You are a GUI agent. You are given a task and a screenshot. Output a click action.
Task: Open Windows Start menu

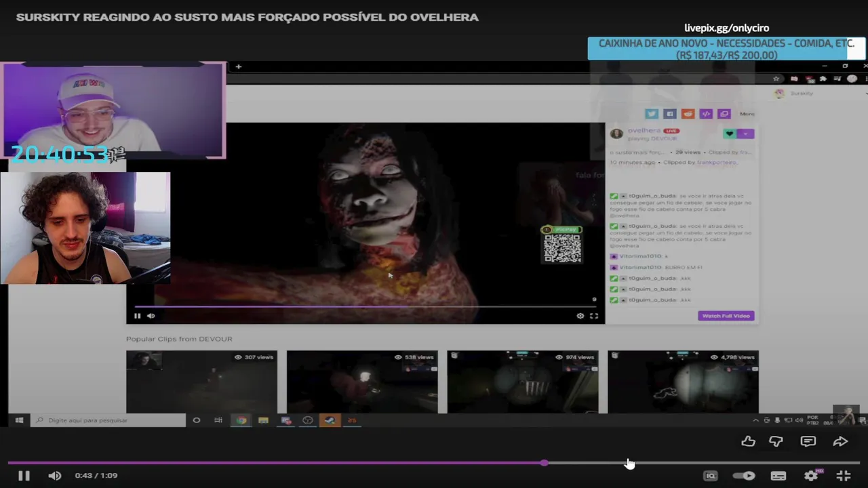point(19,420)
